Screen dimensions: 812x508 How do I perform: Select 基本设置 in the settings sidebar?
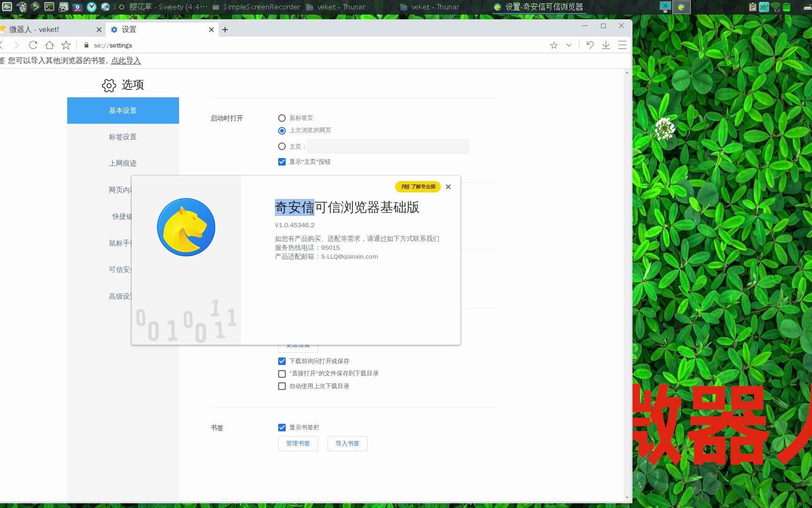click(123, 111)
